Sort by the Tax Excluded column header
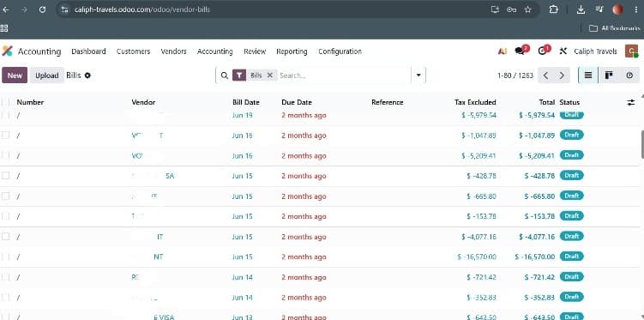This screenshot has height=320, width=644. point(475,102)
